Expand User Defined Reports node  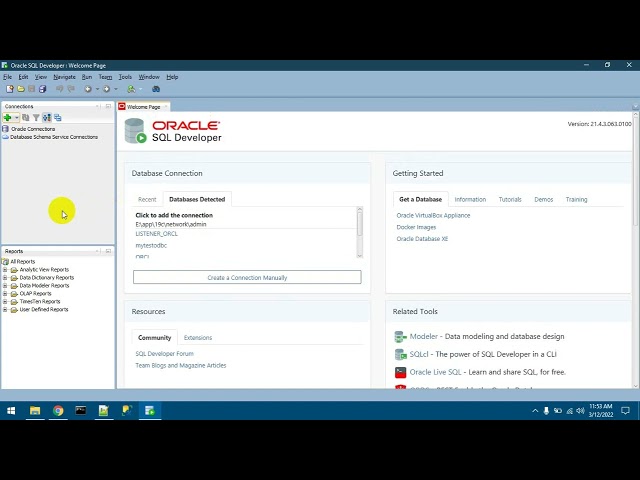(5, 309)
